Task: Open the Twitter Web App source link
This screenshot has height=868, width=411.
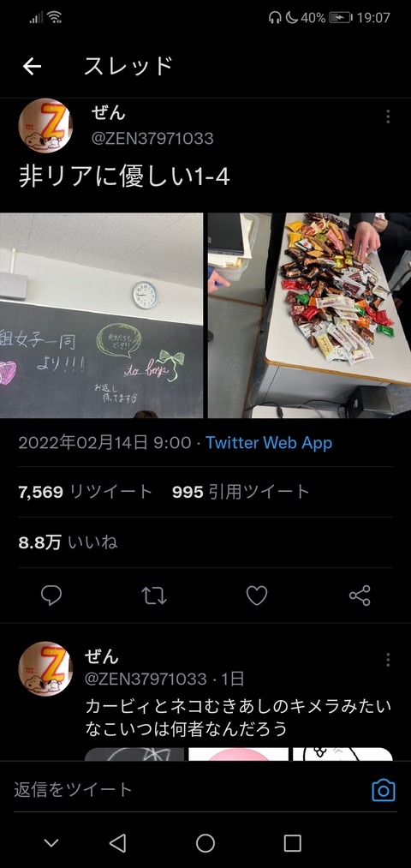Action: point(269,443)
